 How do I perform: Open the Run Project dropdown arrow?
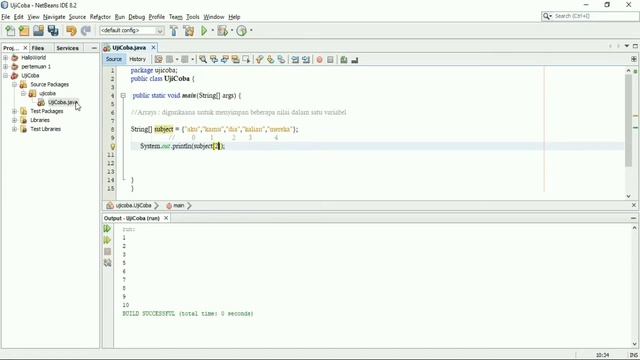(213, 31)
